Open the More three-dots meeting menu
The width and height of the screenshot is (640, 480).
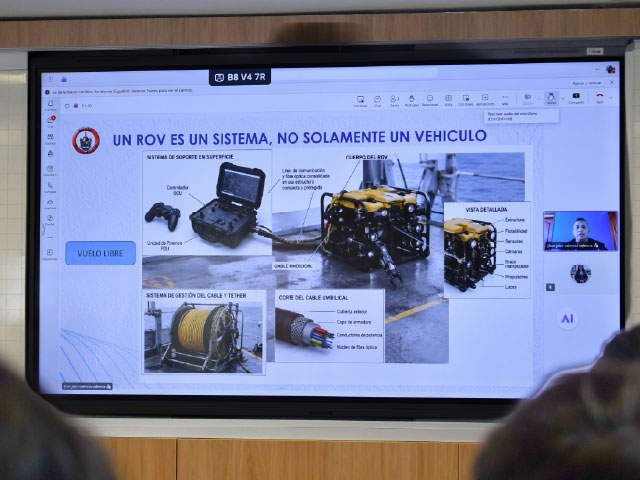pyautogui.click(x=505, y=100)
